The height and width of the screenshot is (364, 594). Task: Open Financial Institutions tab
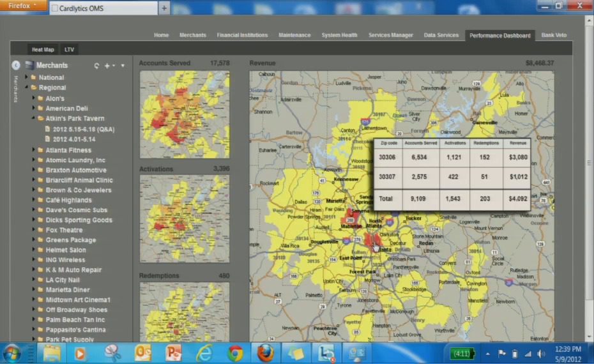[242, 35]
